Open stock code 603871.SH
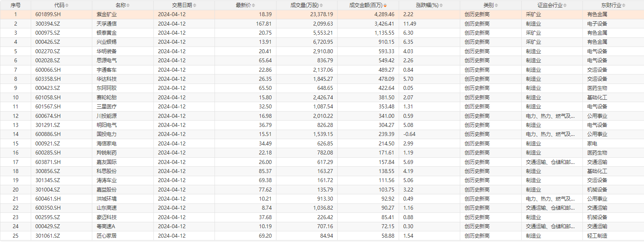 [x=48, y=162]
